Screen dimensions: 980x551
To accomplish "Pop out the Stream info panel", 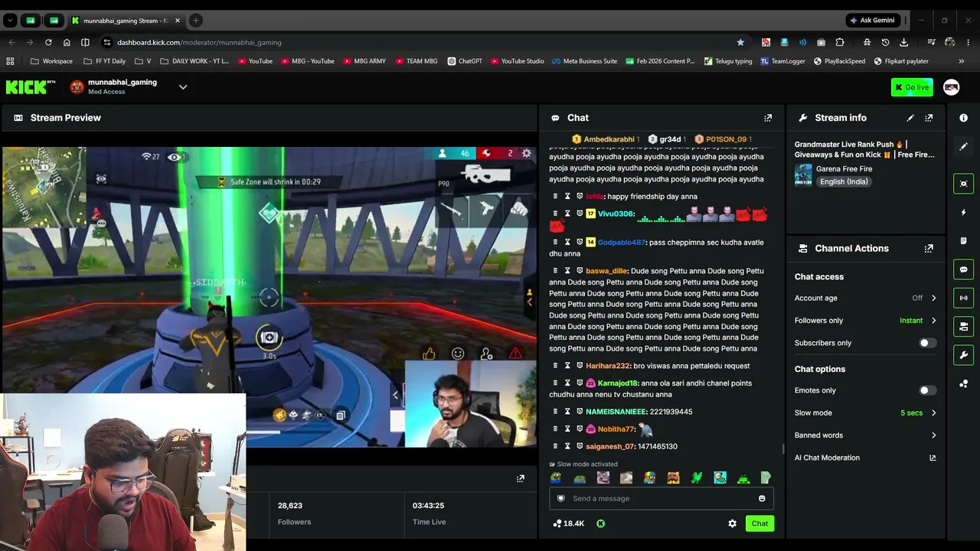I will click(929, 118).
